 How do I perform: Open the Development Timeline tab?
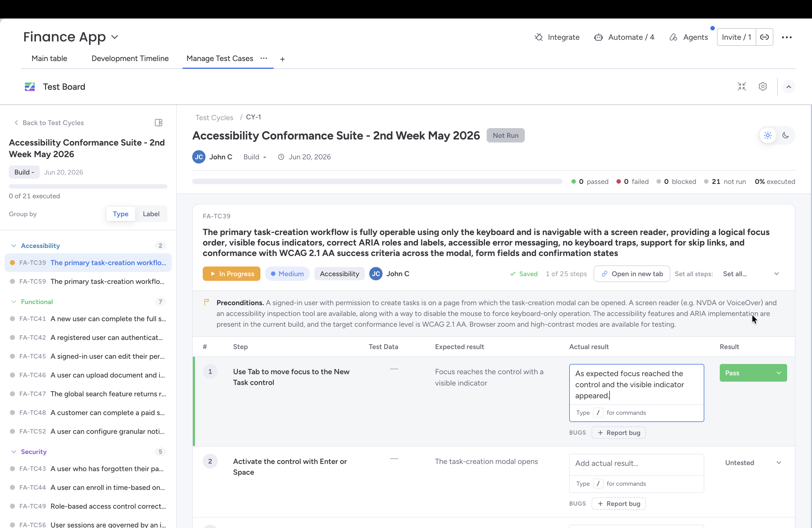coord(130,58)
